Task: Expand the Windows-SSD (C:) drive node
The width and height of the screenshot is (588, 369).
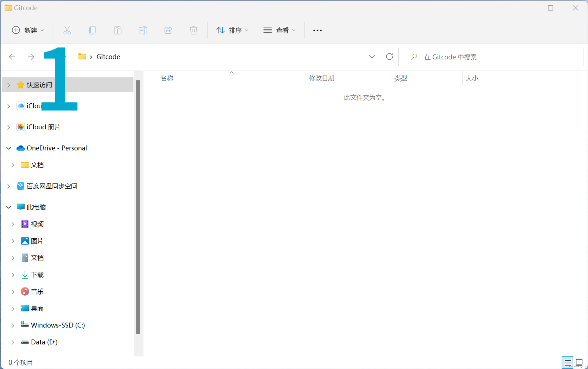Action: tap(13, 325)
